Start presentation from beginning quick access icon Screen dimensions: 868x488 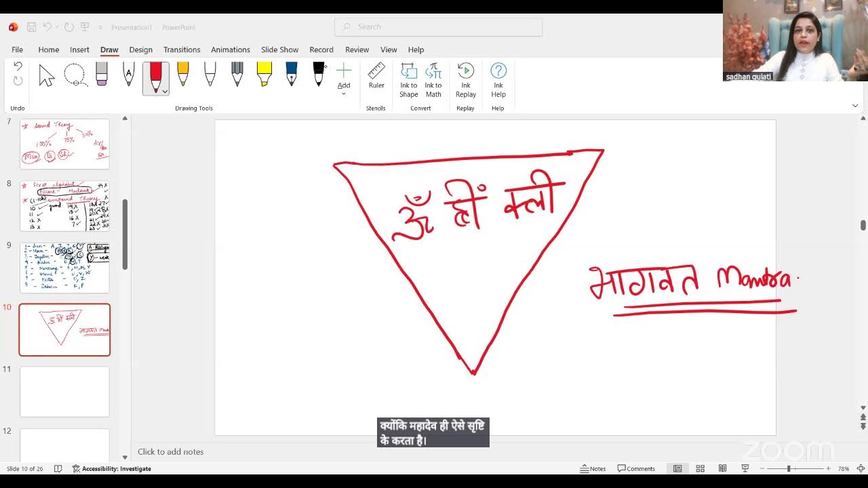[85, 27]
